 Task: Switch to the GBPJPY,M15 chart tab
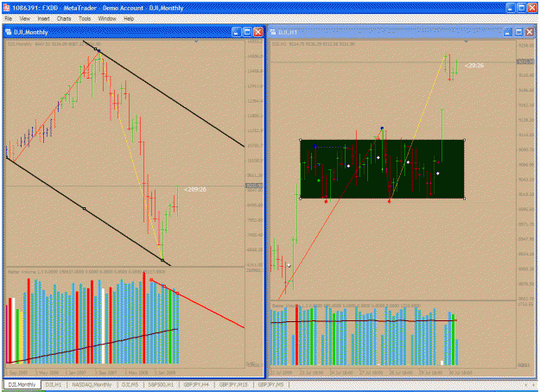[x=233, y=384]
